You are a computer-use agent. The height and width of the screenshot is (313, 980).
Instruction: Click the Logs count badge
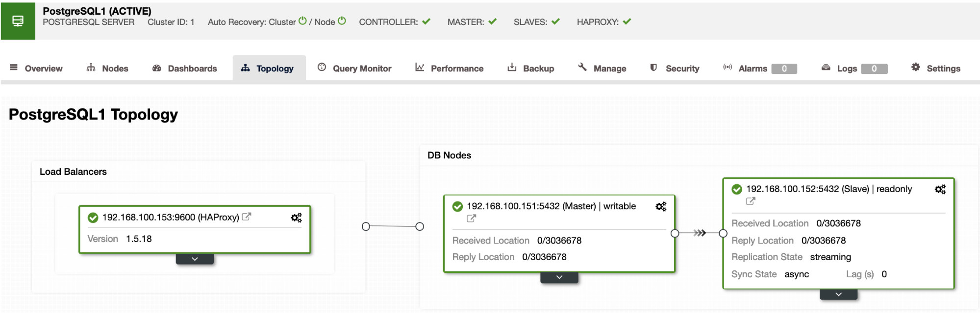click(x=874, y=69)
